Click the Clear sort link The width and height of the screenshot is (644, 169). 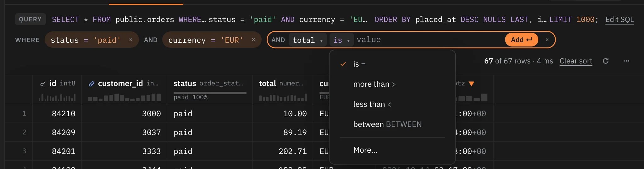[x=576, y=61]
